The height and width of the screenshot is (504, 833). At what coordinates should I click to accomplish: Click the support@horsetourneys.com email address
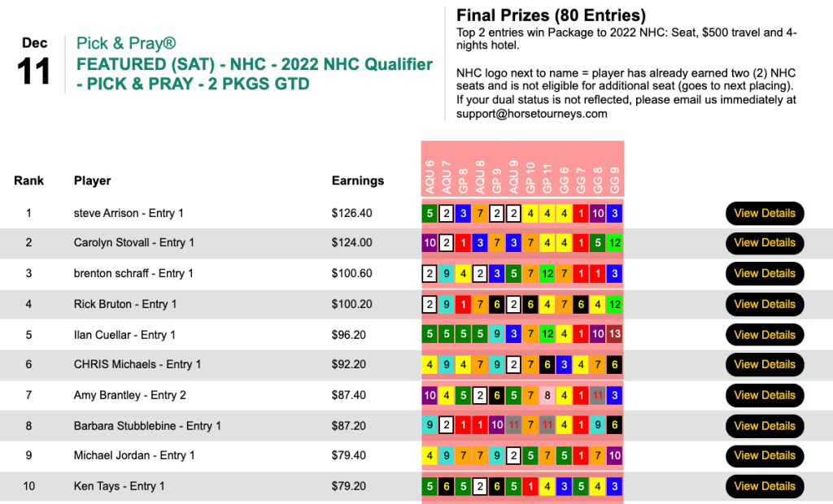coord(532,114)
